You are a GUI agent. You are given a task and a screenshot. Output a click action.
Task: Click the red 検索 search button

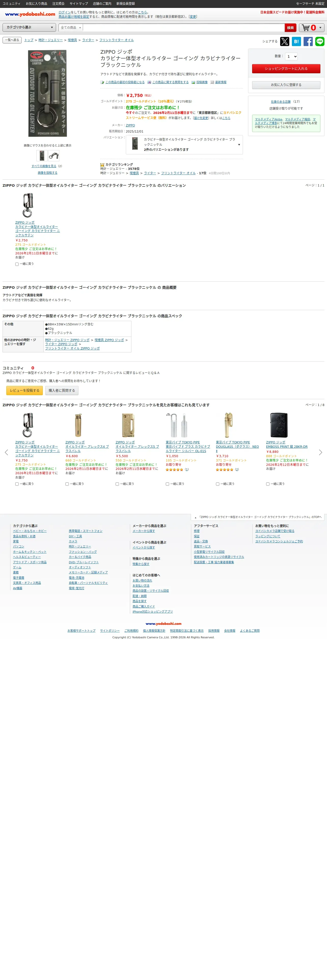291,28
